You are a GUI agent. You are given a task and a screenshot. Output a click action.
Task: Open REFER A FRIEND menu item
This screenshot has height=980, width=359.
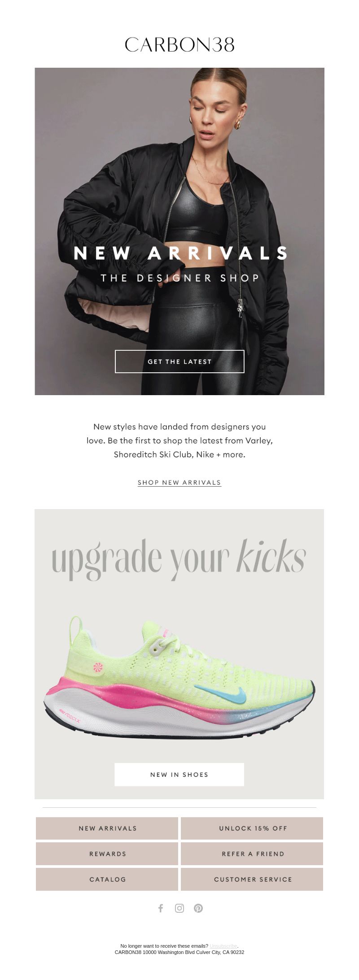[252, 854]
